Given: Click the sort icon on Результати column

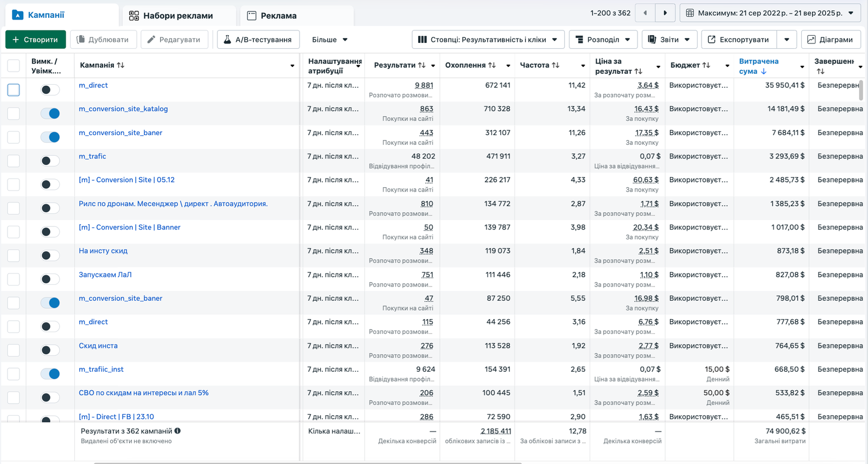Looking at the screenshot, I should click(x=422, y=65).
